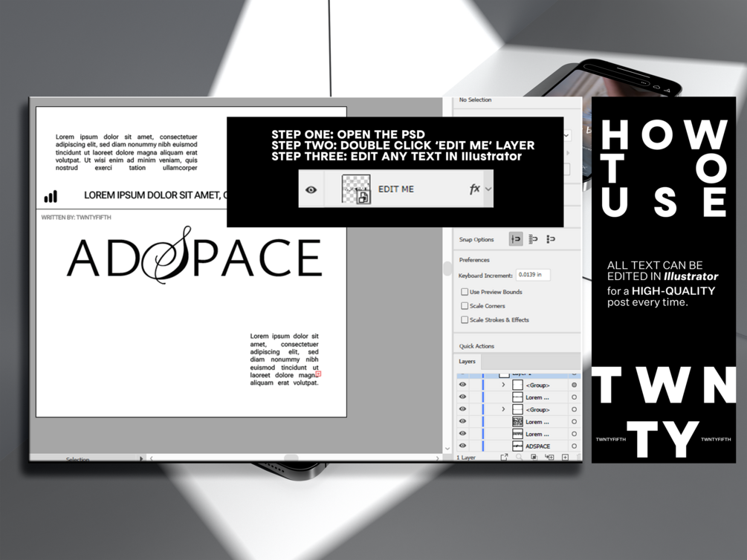Click the horizontal scrollbar right arrow
This screenshot has width=747, height=560.
click(x=437, y=458)
